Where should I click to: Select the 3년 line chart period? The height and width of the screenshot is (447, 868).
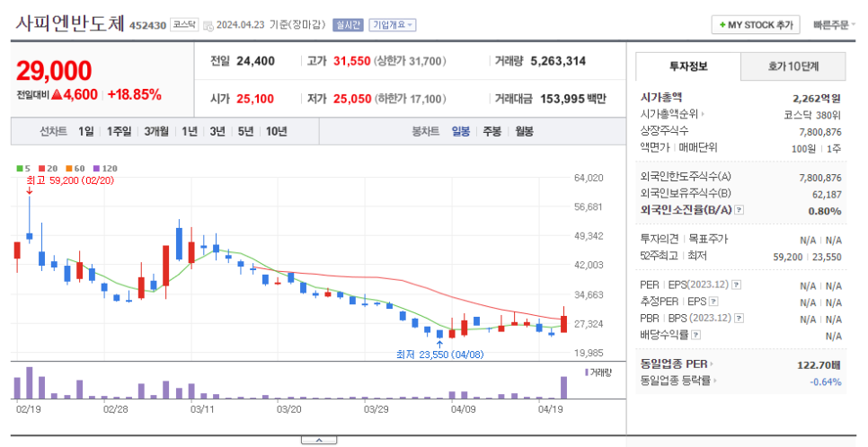coord(217,131)
